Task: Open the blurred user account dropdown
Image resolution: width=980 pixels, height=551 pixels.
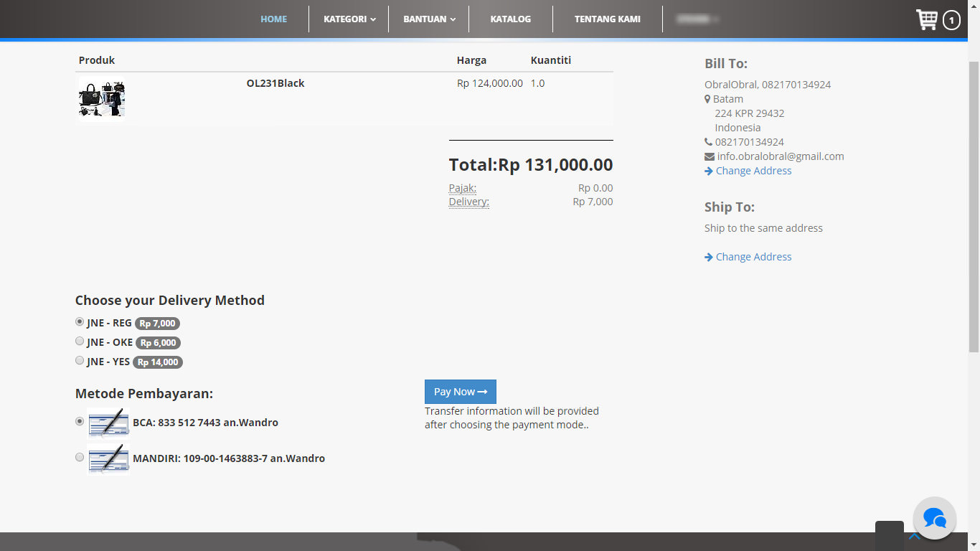Action: click(x=697, y=19)
